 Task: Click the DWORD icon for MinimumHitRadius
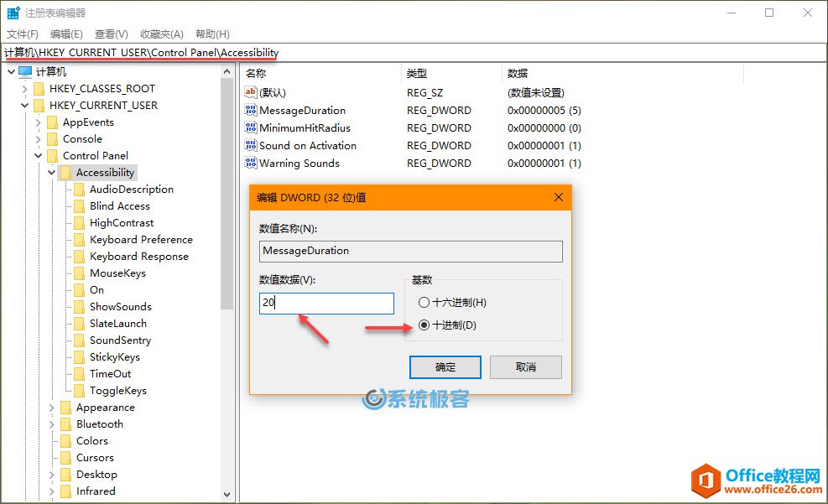coord(251,127)
